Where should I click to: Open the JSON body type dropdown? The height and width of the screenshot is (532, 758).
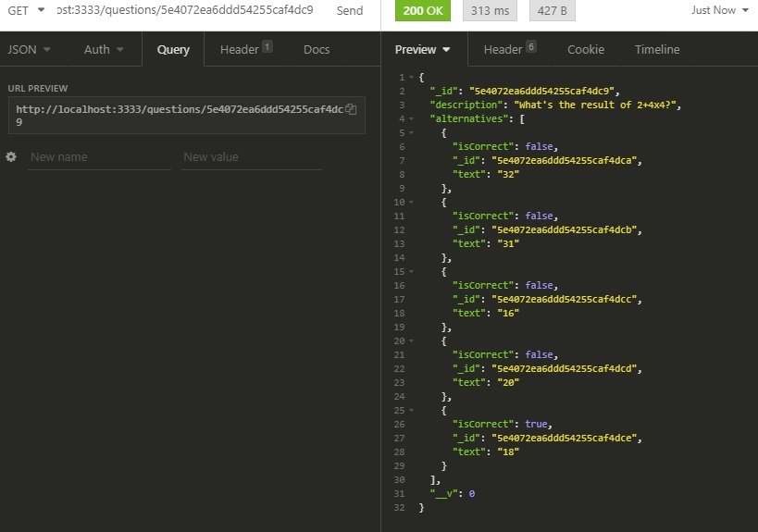click(x=29, y=49)
